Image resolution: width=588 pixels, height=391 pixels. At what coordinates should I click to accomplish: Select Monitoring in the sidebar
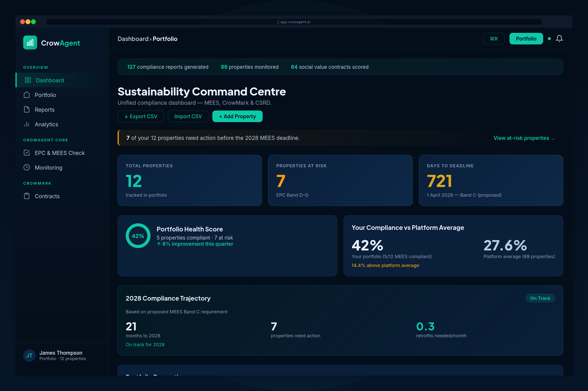coord(62,167)
